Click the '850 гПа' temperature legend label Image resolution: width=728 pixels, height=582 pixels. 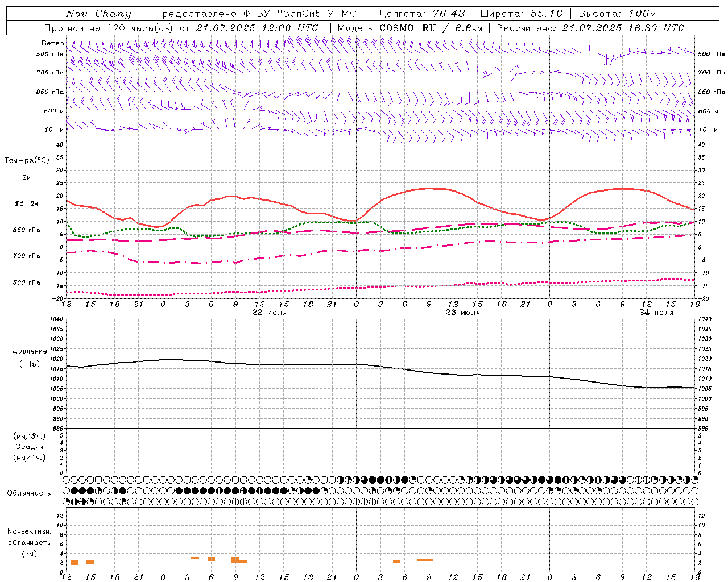pos(27,230)
